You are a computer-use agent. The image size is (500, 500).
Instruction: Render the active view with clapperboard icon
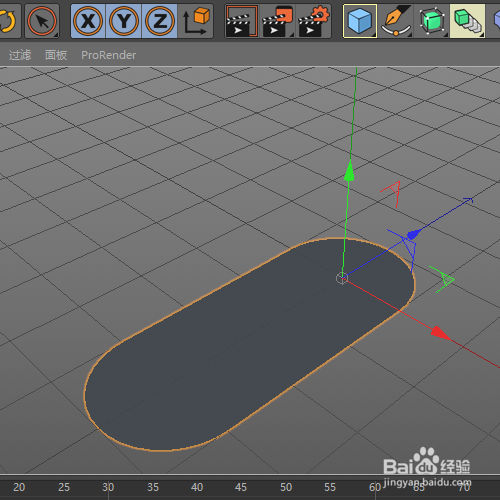point(242,21)
